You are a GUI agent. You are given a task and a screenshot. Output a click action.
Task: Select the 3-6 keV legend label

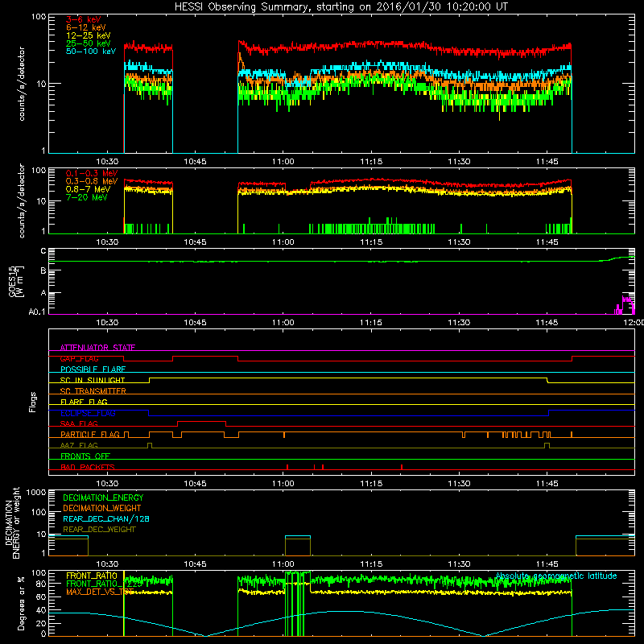[84, 19]
